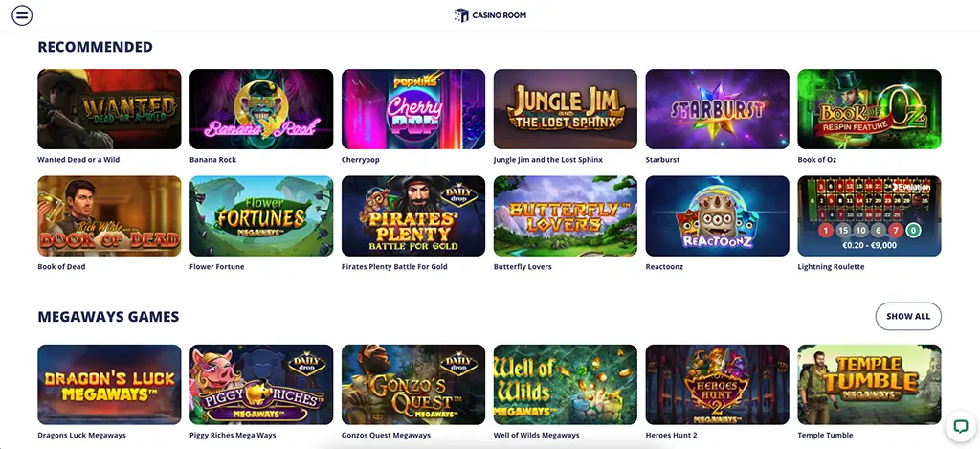
Task: Show all Megaways games
Action: coord(908,317)
